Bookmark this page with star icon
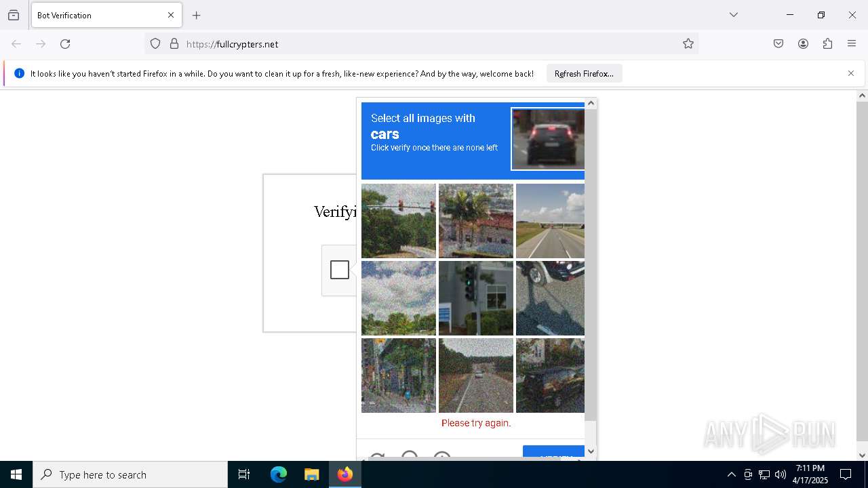The image size is (868, 488). (x=688, y=44)
